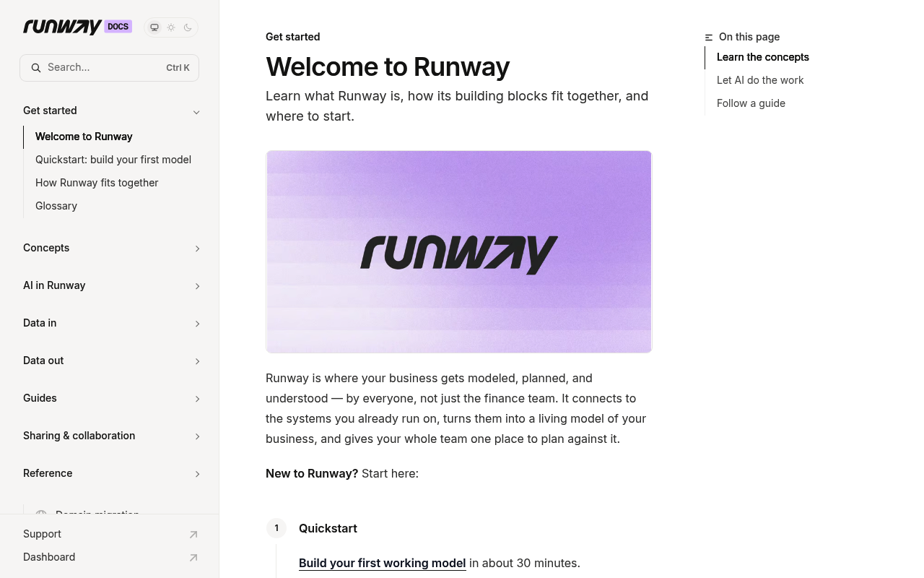
Task: Open Build your first working model link
Action: click(x=383, y=563)
